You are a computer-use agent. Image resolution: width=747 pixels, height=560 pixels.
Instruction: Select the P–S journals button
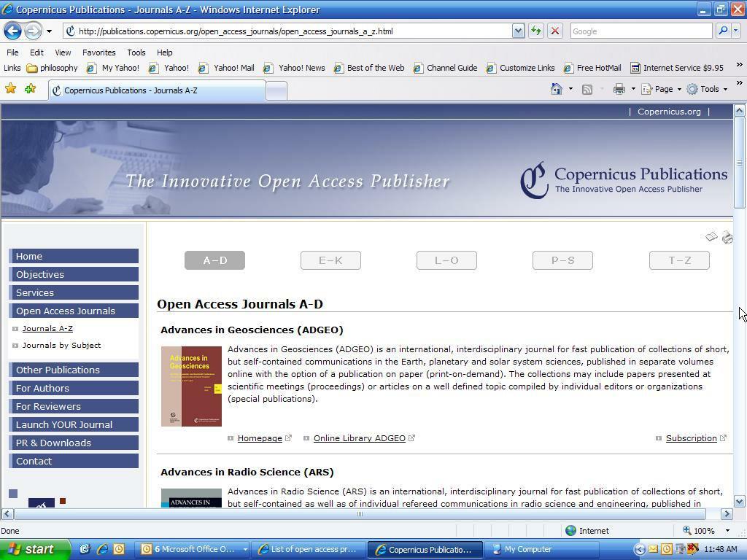(x=562, y=260)
